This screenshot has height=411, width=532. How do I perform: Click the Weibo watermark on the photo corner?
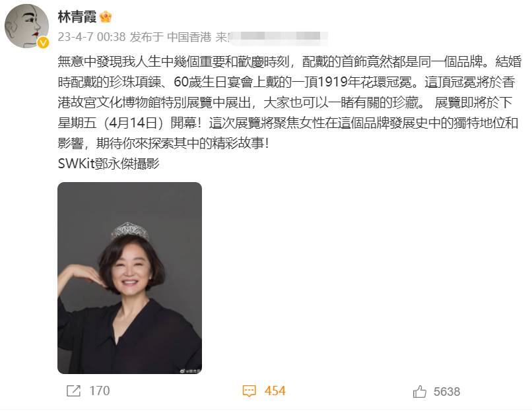190,371
